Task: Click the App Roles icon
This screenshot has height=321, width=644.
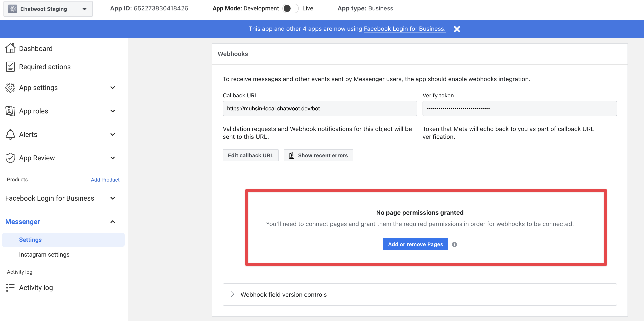Action: tap(10, 111)
